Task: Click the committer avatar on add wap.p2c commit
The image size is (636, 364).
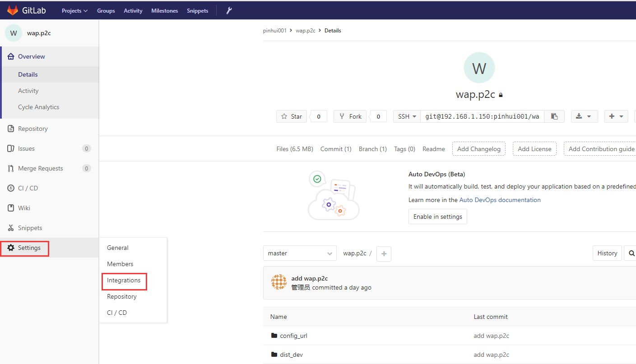Action: [279, 282]
